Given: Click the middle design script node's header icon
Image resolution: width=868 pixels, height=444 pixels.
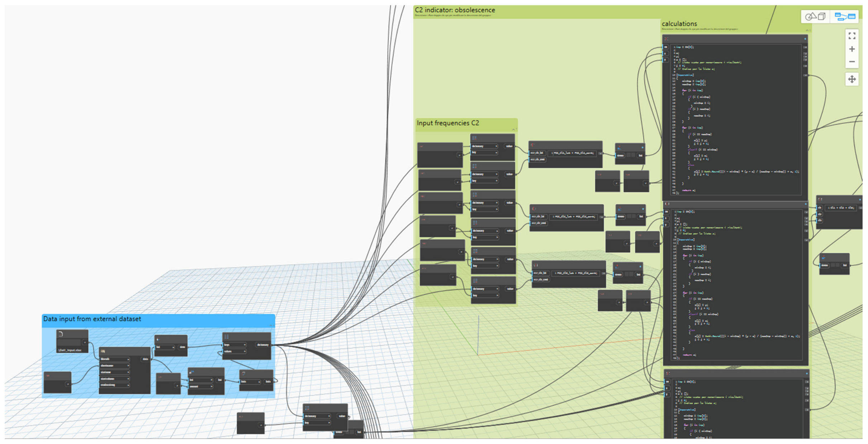Looking at the screenshot, I should [667, 204].
